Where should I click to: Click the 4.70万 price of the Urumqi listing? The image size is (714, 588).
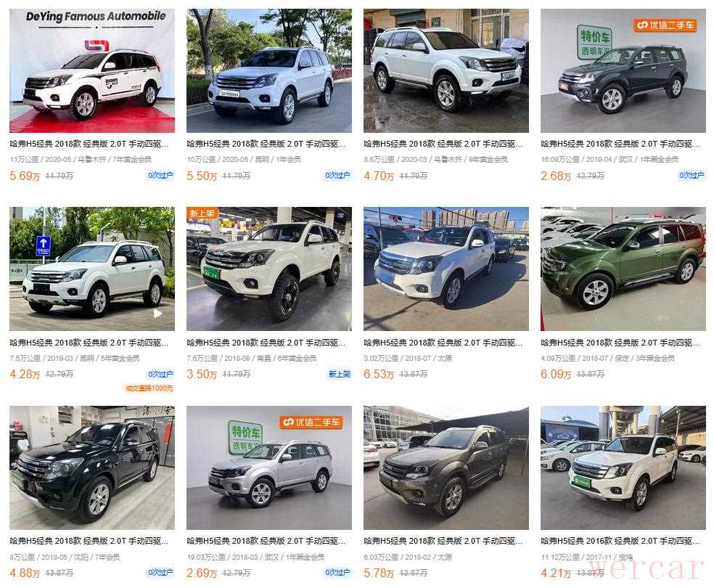(379, 176)
